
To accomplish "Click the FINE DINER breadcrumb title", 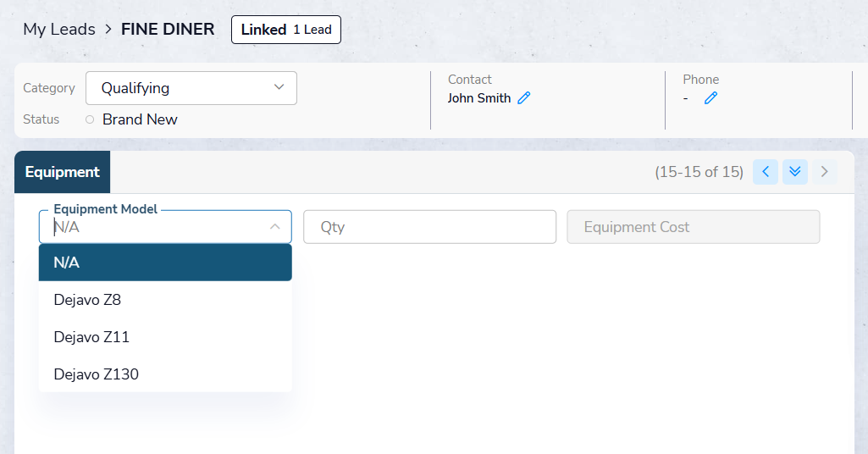I will click(168, 30).
